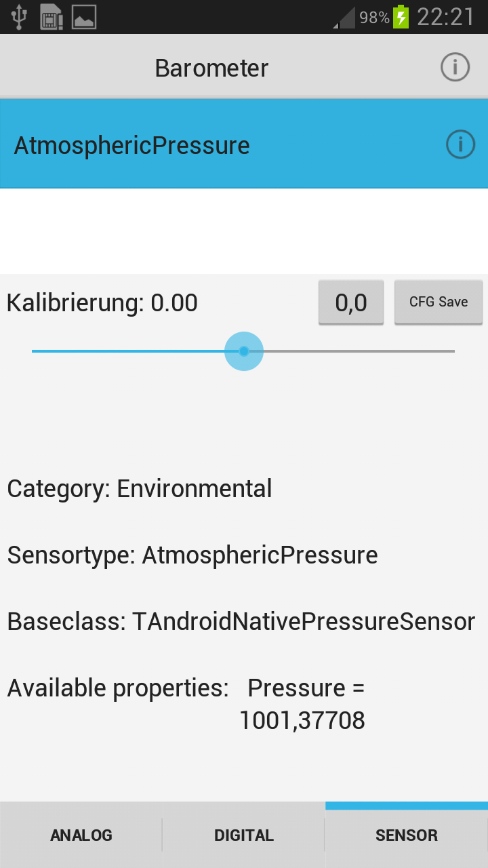Tap the Barometer title text
Image resolution: width=488 pixels, height=868 pixels.
tap(211, 68)
